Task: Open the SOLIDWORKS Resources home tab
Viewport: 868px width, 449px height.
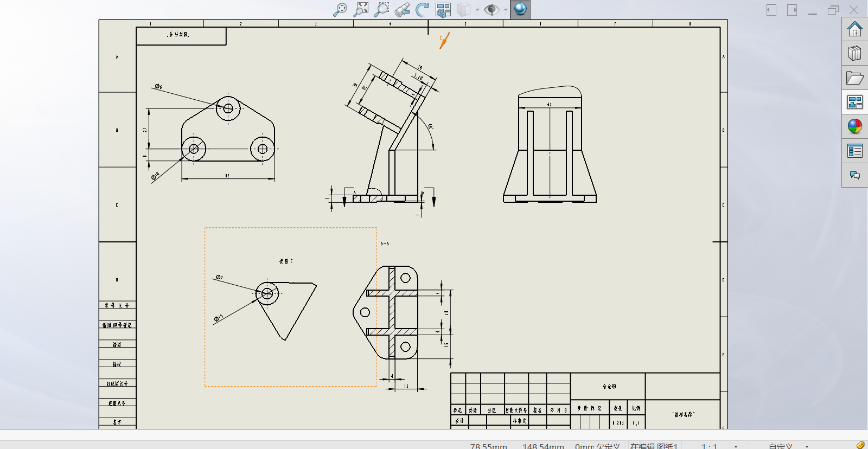Action: (855, 29)
